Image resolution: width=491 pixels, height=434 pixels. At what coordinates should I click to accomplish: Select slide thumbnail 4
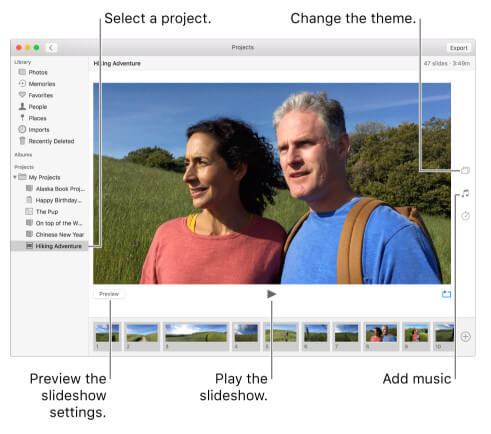[x=246, y=336]
